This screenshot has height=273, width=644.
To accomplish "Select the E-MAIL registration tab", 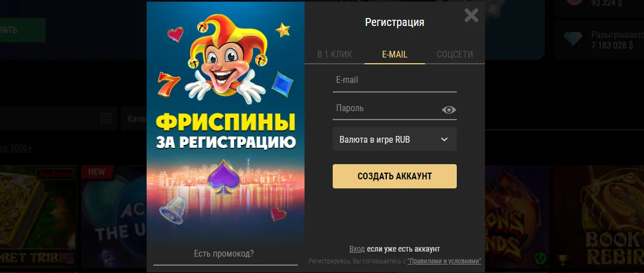I will (395, 54).
